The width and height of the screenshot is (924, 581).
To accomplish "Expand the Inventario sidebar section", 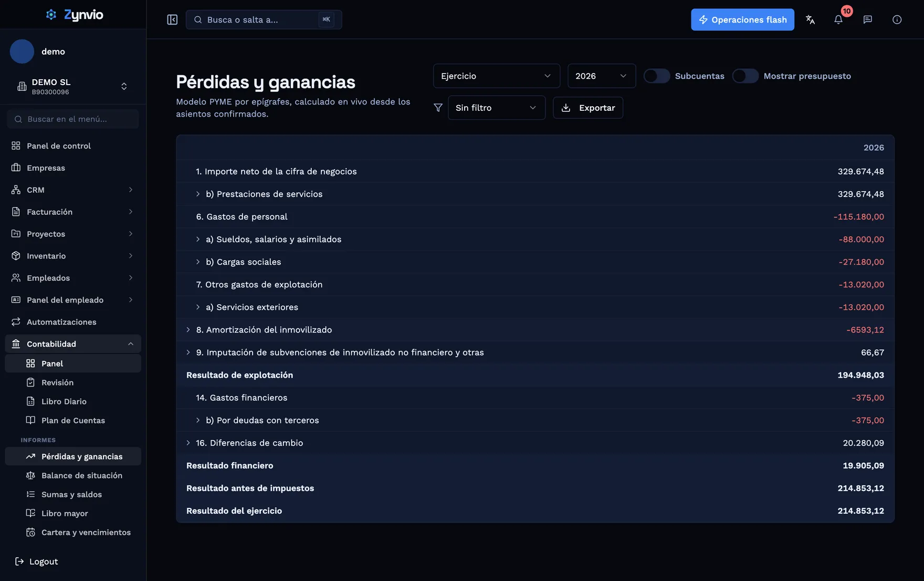I will coord(73,256).
